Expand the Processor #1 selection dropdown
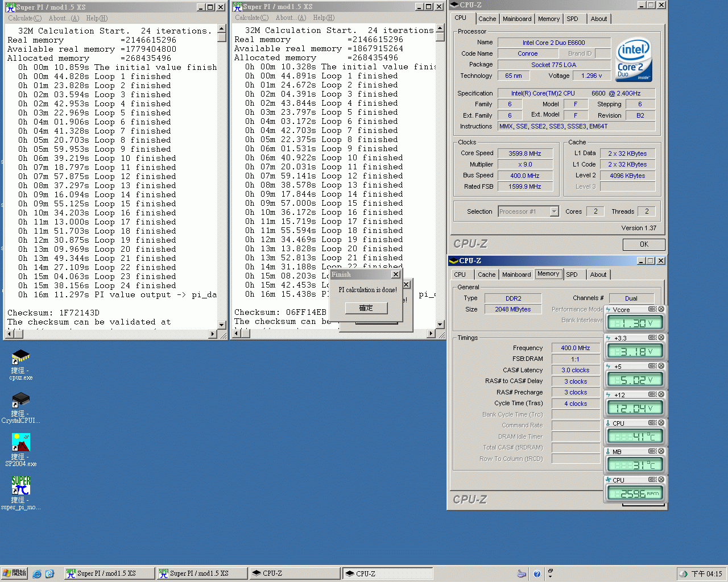 [554, 211]
